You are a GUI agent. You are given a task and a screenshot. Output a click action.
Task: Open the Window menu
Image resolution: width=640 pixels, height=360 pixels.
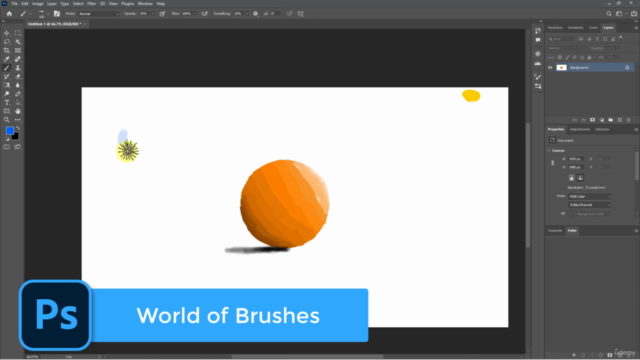pyautogui.click(x=145, y=4)
